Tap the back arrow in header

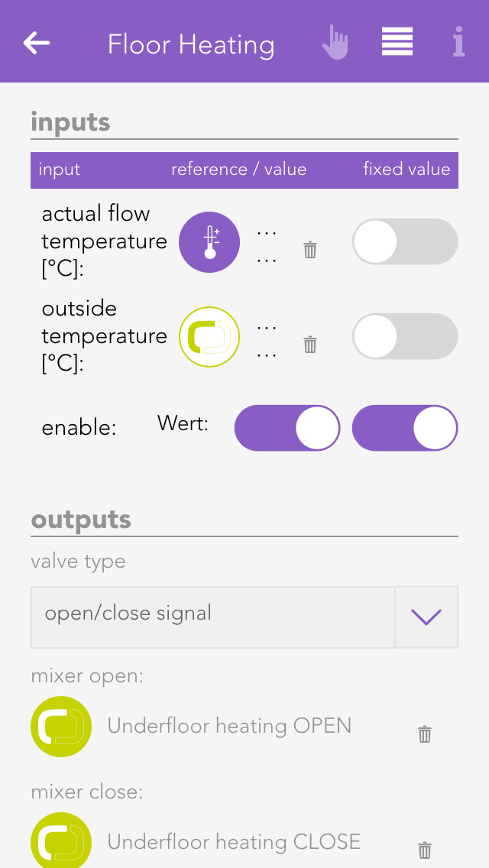pyautogui.click(x=37, y=43)
